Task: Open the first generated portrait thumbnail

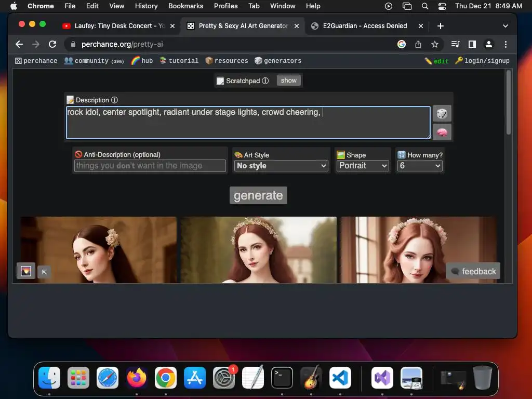Action: 98,250
